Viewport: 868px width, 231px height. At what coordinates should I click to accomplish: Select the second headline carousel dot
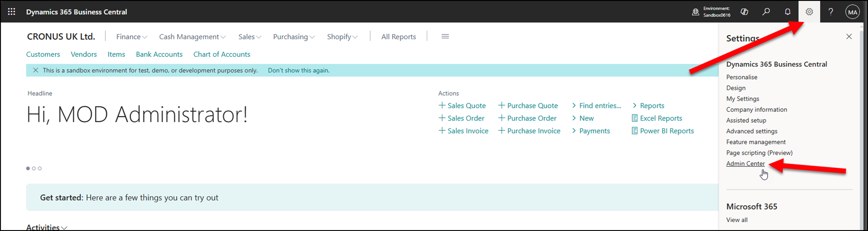coord(34,168)
